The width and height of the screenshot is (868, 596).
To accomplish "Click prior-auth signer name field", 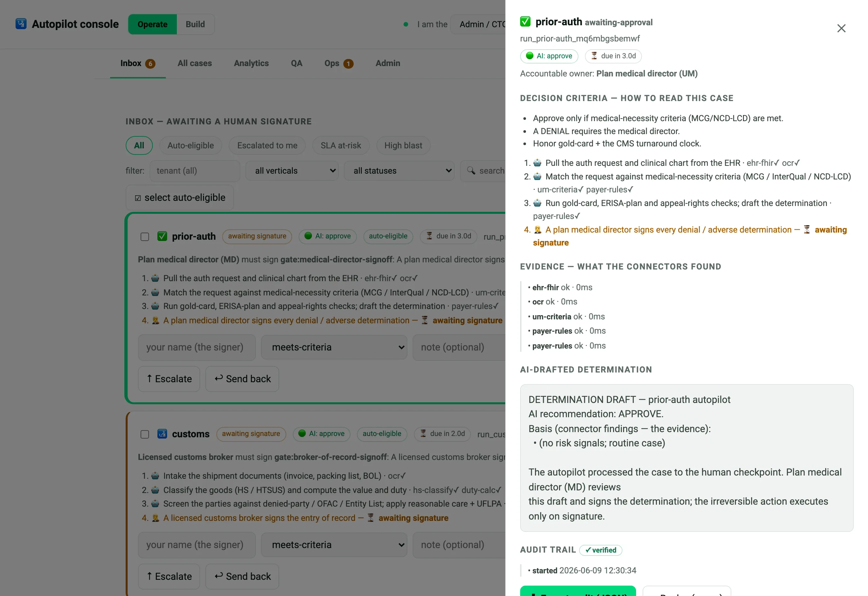I will [197, 348].
